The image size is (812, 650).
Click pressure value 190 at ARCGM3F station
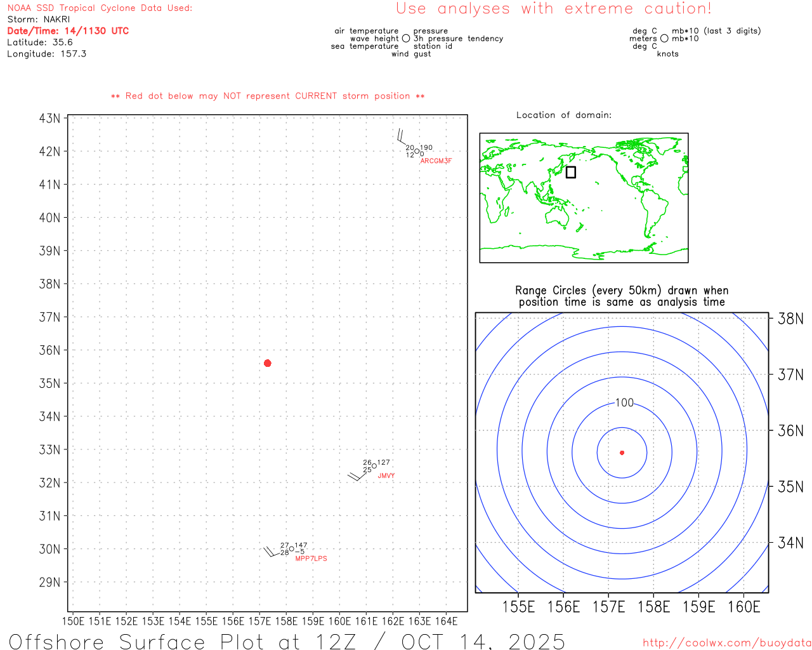click(x=426, y=148)
